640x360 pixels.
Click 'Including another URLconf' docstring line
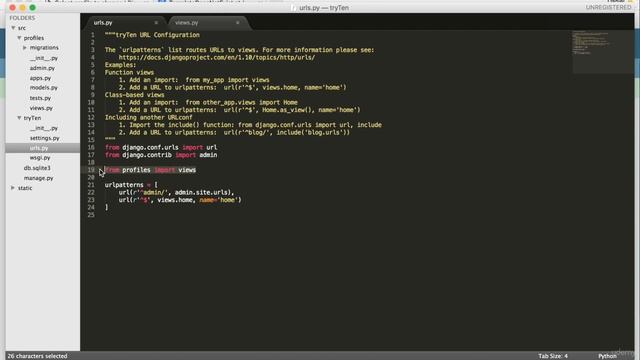148,118
